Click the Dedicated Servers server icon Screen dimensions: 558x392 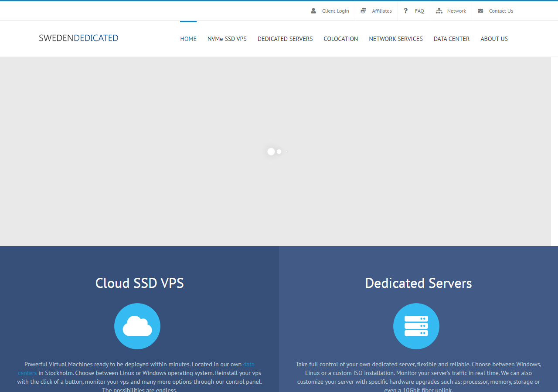pyautogui.click(x=416, y=326)
